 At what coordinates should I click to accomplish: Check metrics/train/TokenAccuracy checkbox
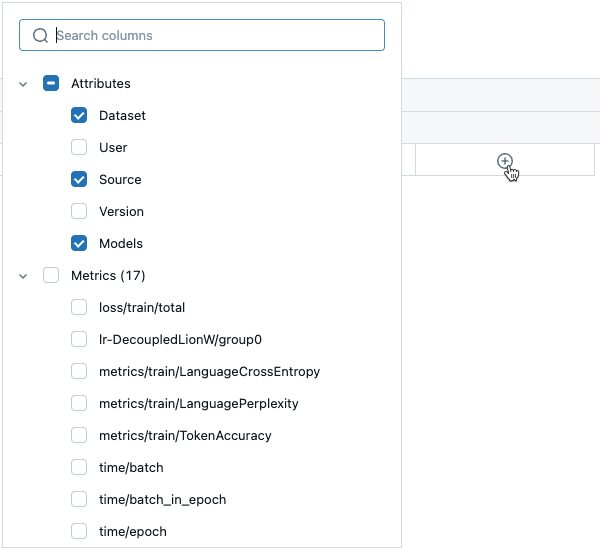[x=79, y=436]
